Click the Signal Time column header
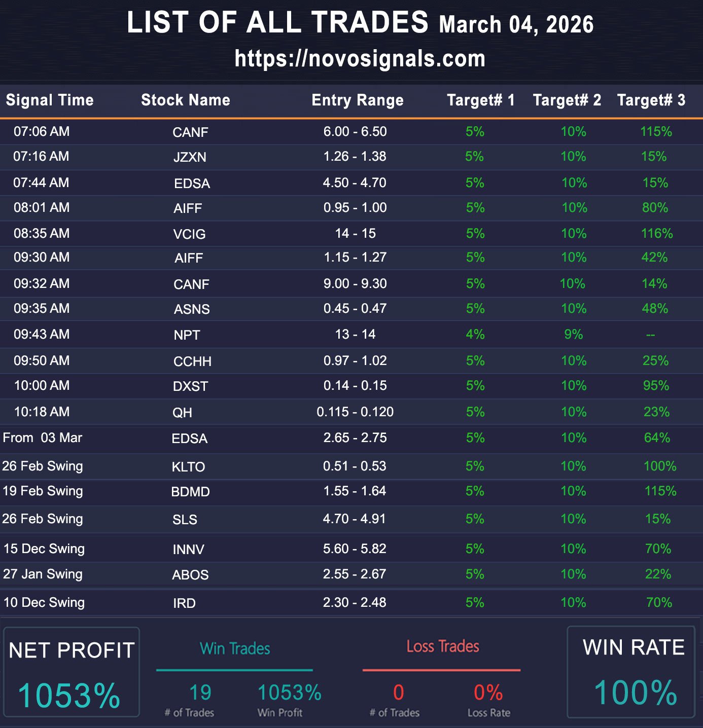 pyautogui.click(x=50, y=100)
